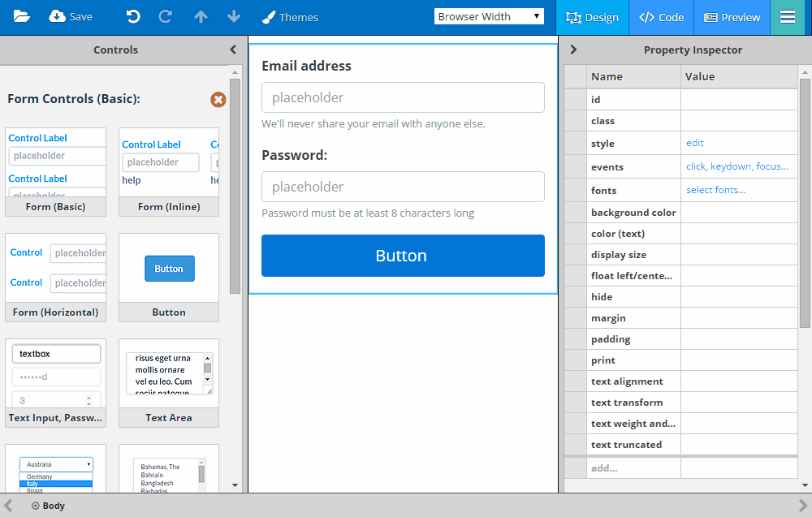Select the Form (Inline) control thumbnail
This screenshot has height=517, width=812.
coord(169,171)
